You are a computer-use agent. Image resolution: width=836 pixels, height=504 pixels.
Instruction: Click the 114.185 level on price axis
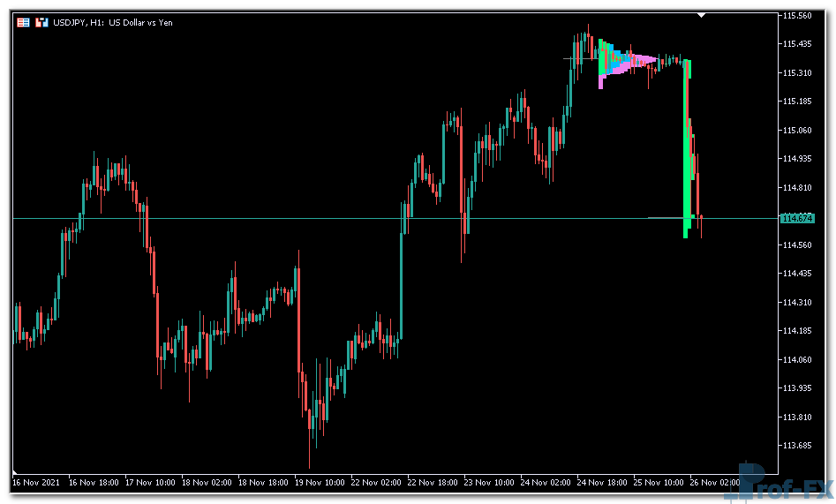[x=797, y=331]
